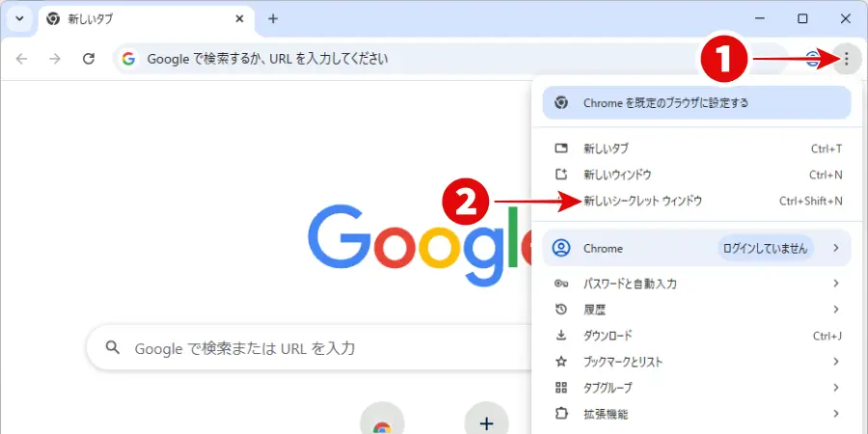Image resolution: width=868 pixels, height=434 pixels.
Task: Expand the 拡張機能 submenu arrow
Action: coord(836,414)
